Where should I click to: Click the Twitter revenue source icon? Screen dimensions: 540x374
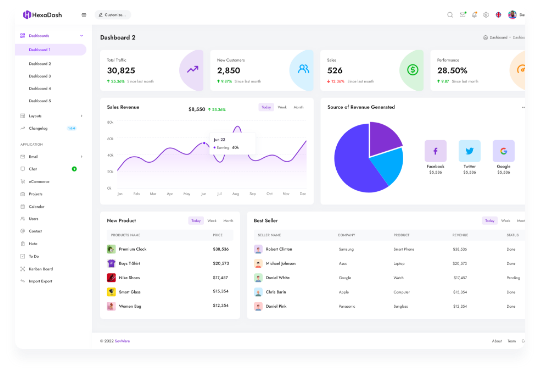(469, 151)
